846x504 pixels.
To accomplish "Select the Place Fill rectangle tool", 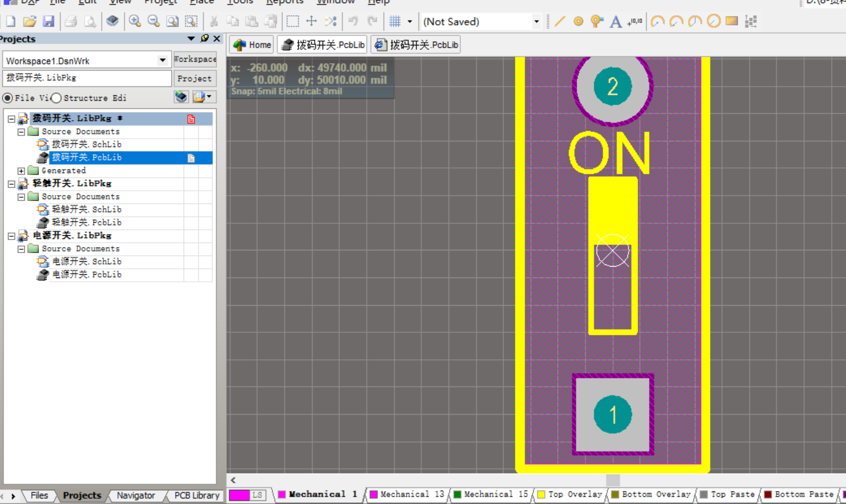I will click(732, 21).
